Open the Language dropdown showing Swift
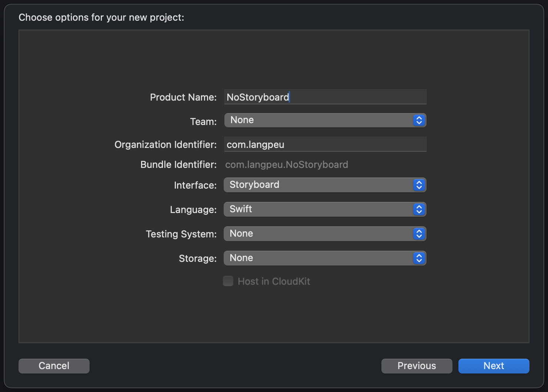 325,209
